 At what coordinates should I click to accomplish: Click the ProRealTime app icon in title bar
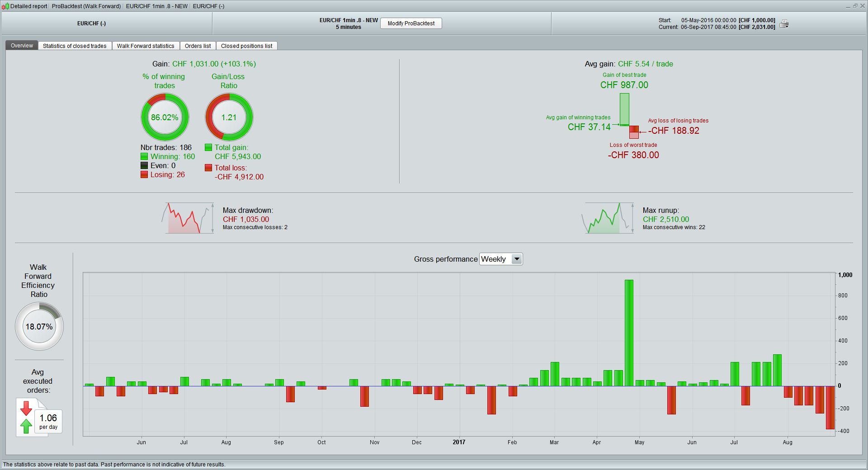pyautogui.click(x=5, y=6)
